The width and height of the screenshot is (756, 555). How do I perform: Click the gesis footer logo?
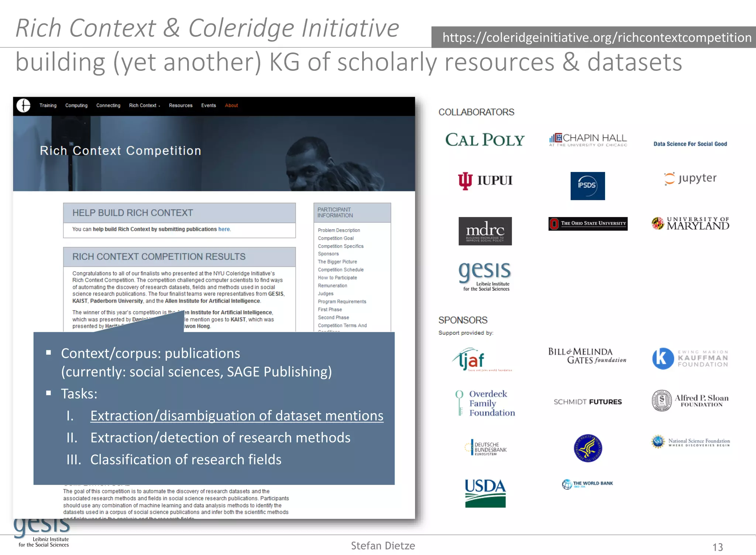pos(42,533)
